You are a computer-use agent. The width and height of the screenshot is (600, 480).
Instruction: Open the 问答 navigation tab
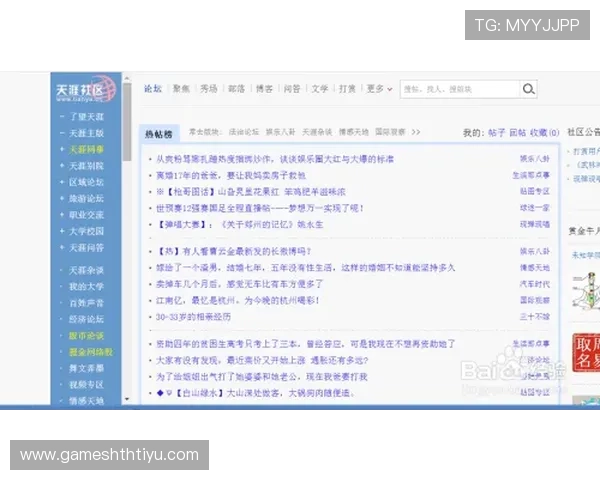[292, 89]
